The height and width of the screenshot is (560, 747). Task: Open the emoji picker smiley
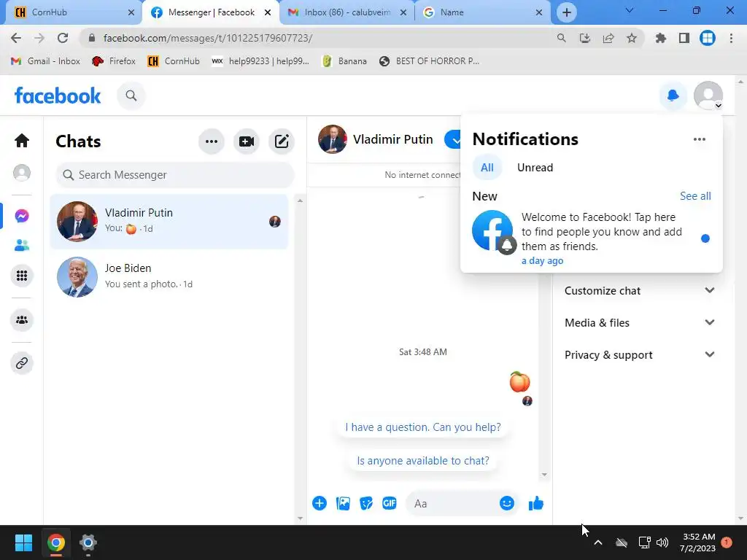pyautogui.click(x=507, y=503)
